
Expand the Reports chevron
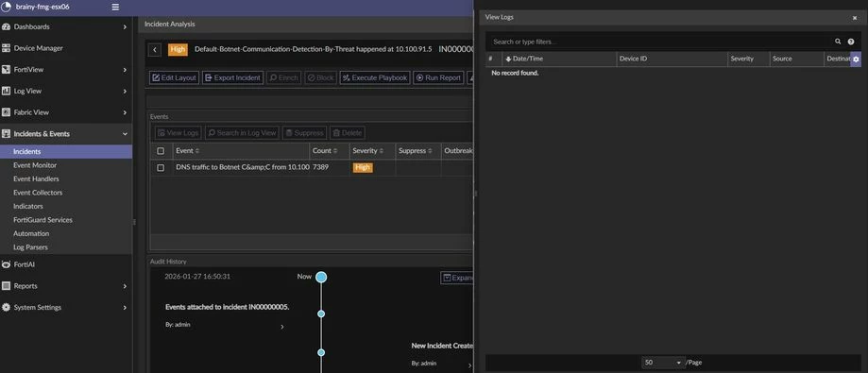tap(125, 286)
